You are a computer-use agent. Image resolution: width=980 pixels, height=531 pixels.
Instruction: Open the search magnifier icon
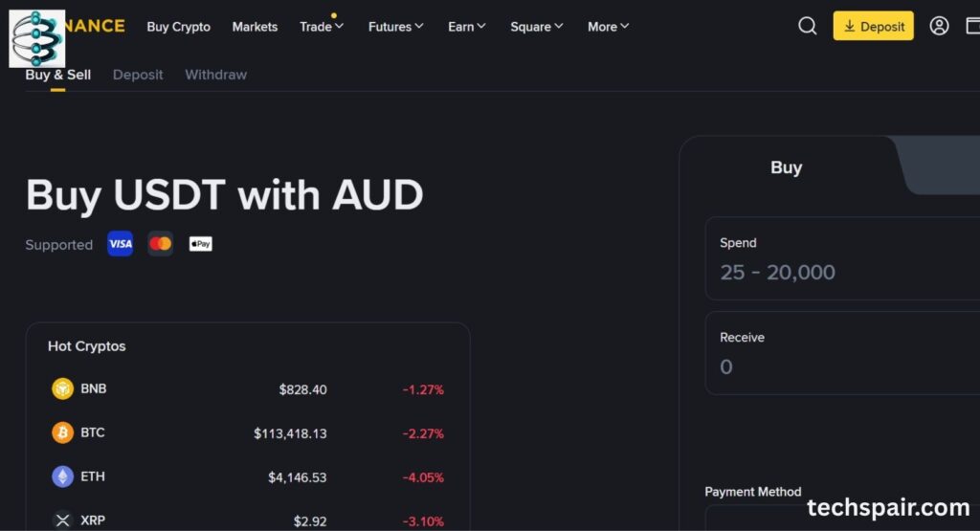point(808,26)
